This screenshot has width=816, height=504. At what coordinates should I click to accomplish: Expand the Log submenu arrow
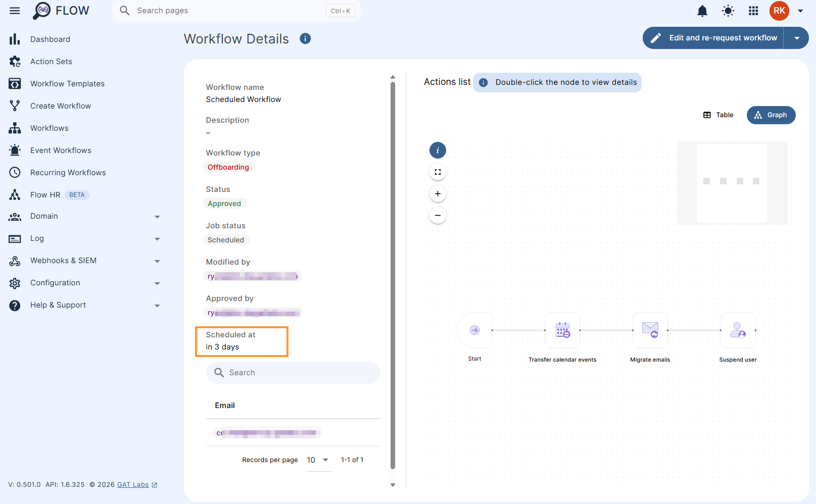pos(157,239)
